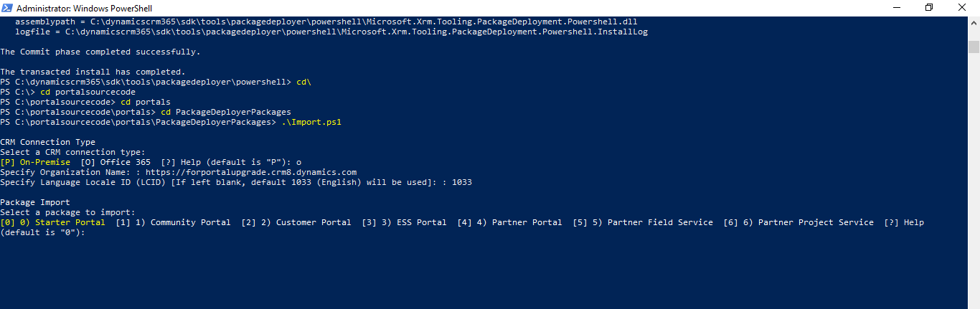Click the vertical scrollbar thumb
980x309 pixels.
pos(974,47)
